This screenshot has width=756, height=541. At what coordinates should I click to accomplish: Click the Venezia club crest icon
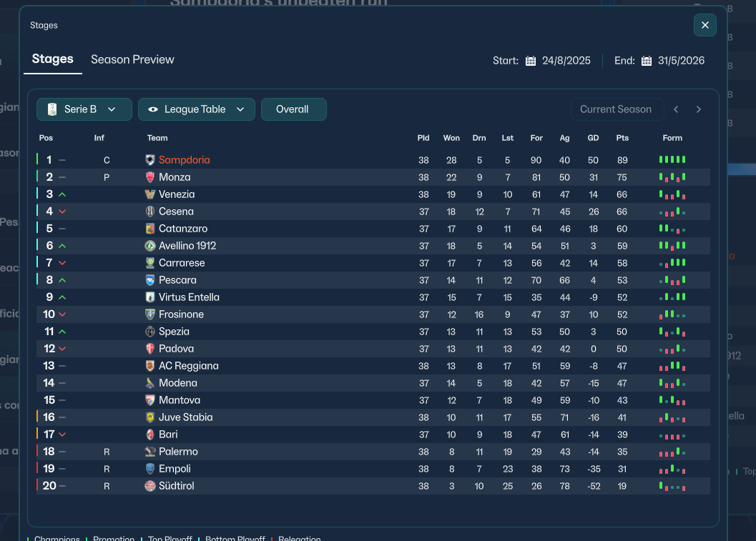click(150, 194)
